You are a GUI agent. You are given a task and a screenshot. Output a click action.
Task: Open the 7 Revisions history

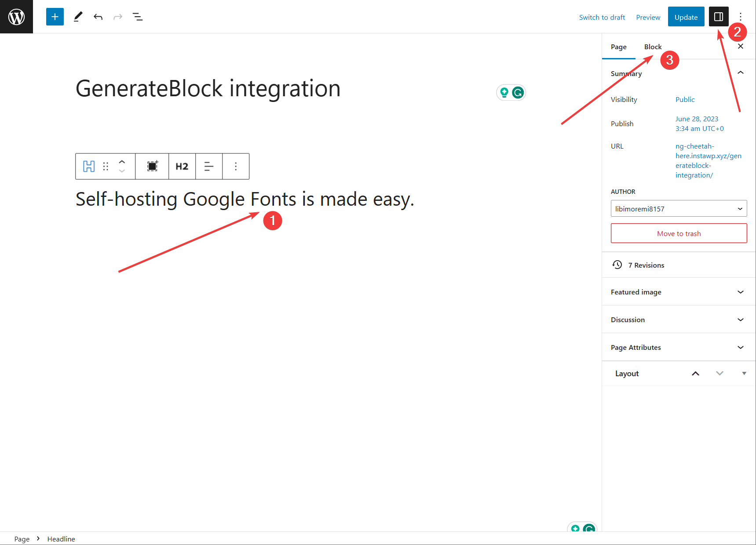click(679, 265)
